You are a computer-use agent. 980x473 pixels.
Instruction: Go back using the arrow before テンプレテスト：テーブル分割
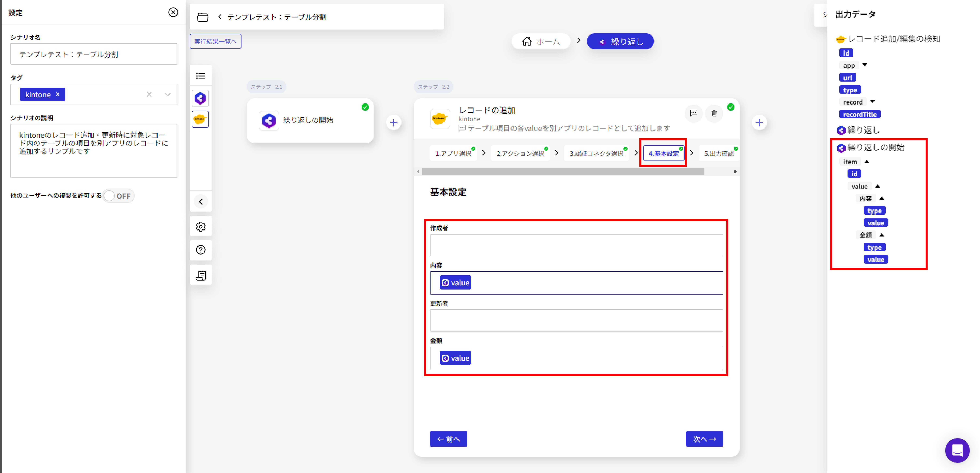[219, 17]
